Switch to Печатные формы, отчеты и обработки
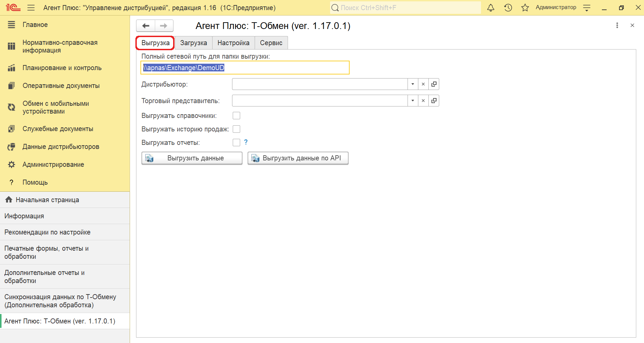This screenshot has height=343, width=644. tap(65, 252)
